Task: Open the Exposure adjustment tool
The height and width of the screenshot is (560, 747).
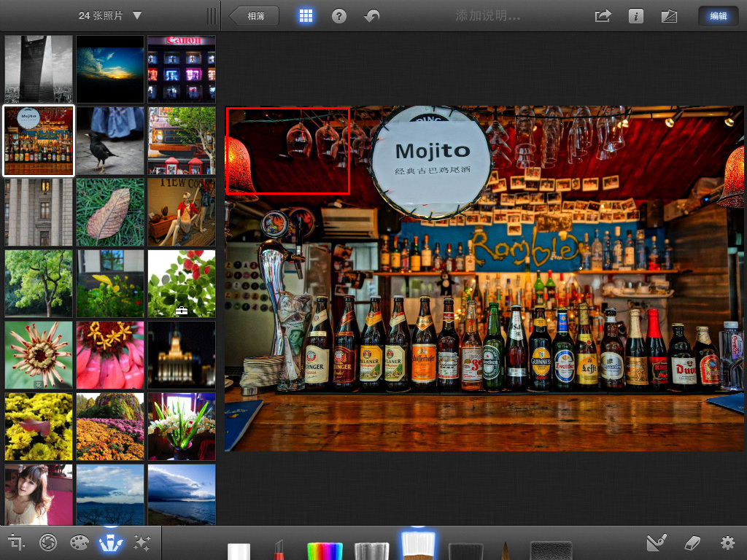Action: [48, 542]
